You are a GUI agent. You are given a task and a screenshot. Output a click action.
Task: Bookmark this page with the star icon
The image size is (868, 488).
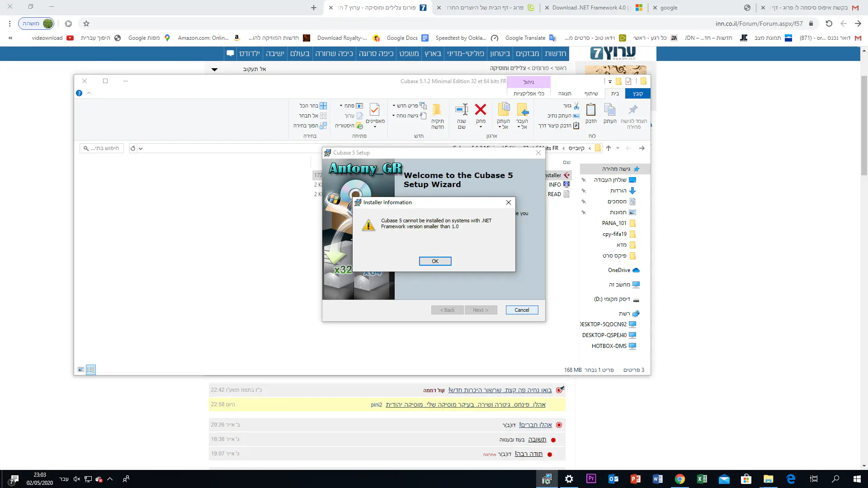tap(86, 23)
